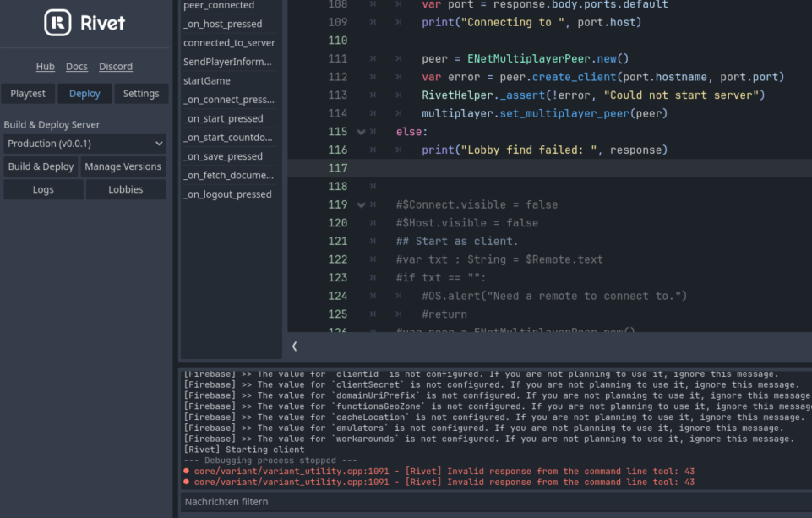Viewport: 812px width, 518px height.
Task: Jump to the startGame method
Action: [207, 80]
